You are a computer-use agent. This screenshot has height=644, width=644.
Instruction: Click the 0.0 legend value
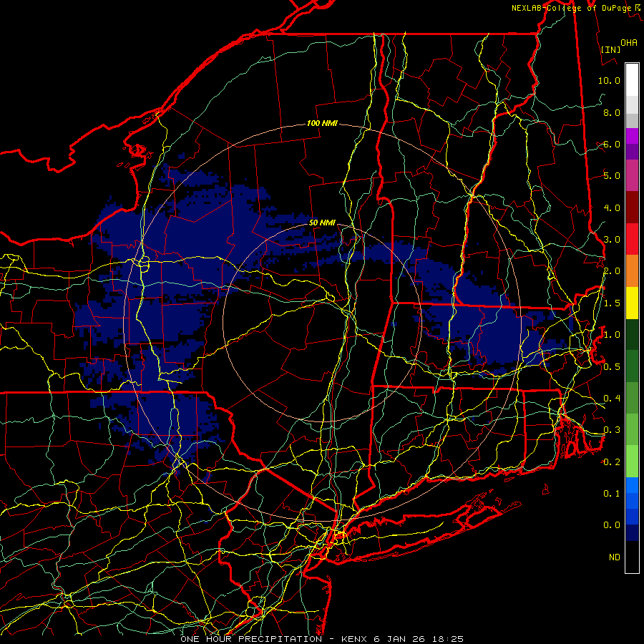click(x=612, y=525)
